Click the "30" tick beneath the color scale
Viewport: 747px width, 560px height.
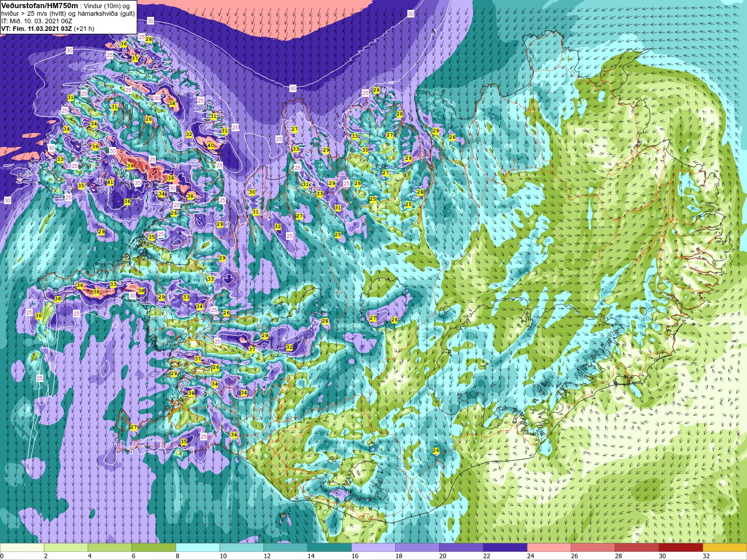(x=662, y=556)
